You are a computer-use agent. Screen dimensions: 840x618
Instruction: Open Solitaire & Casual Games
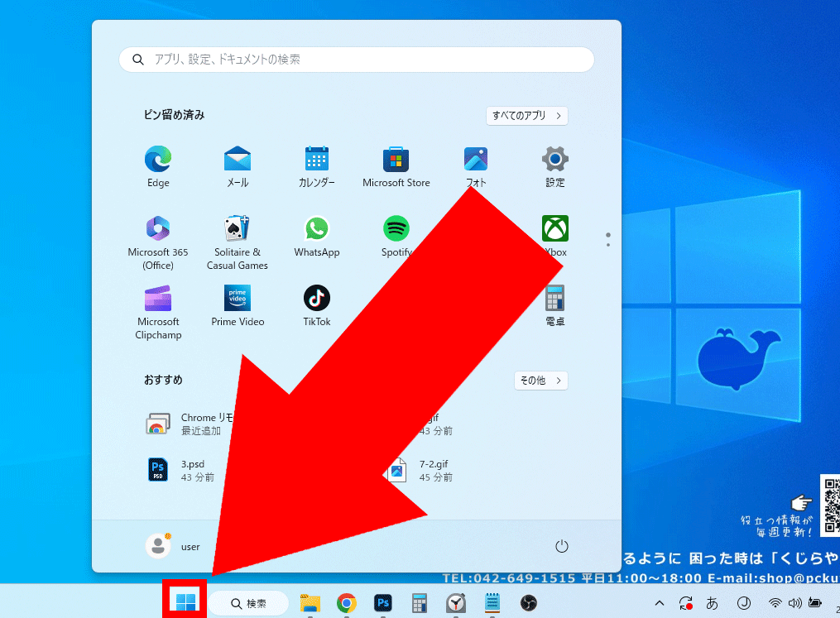[238, 242]
